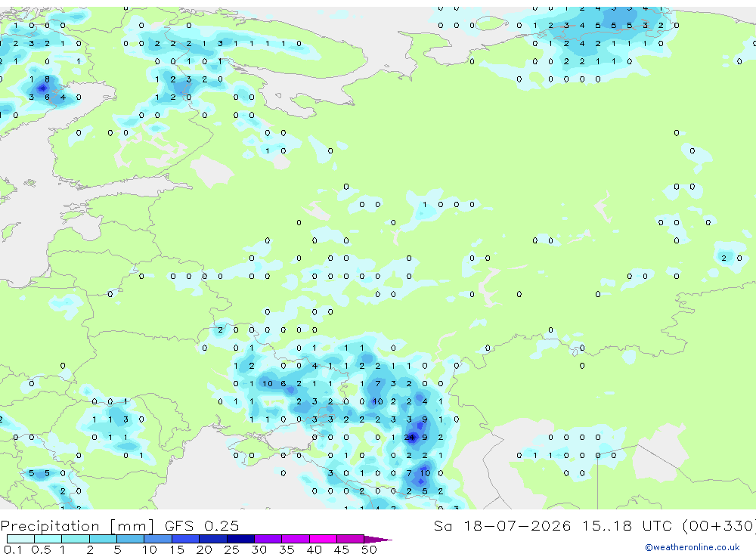Click the 0.5–1 mm legend color swatch
The image size is (756, 554).
pyautogui.click(x=48, y=539)
